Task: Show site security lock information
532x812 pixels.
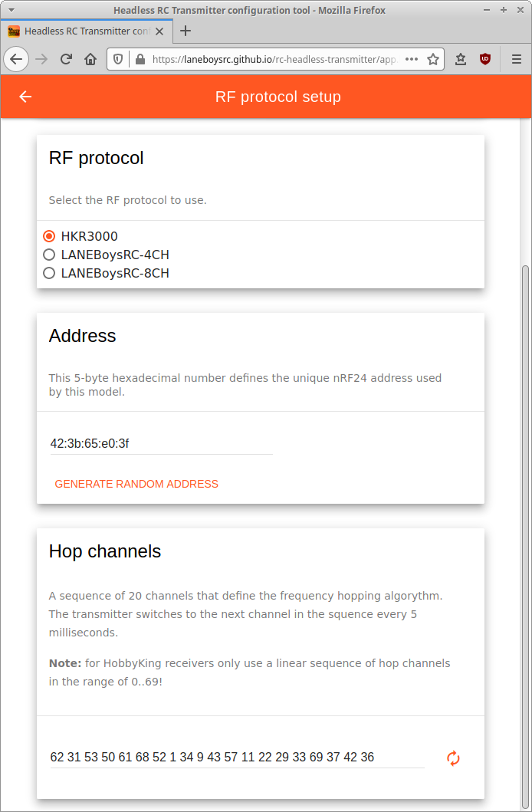Action: tap(140, 59)
